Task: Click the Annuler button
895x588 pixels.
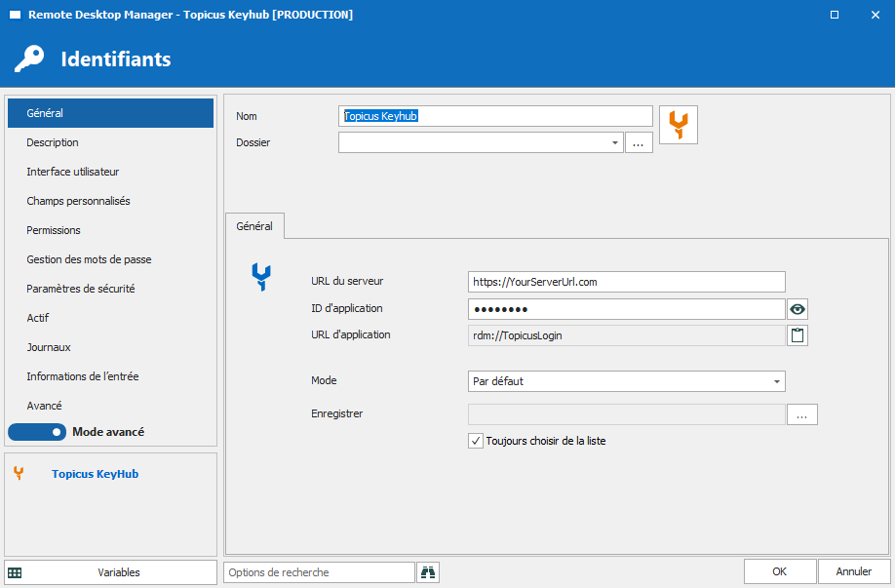Action: click(x=853, y=571)
